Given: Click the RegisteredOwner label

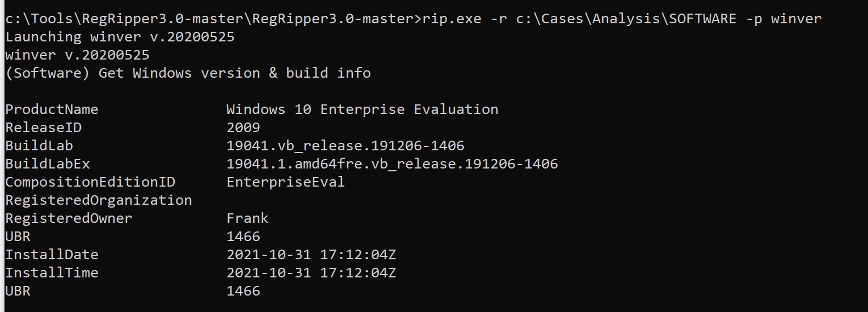Looking at the screenshot, I should coord(69,218).
